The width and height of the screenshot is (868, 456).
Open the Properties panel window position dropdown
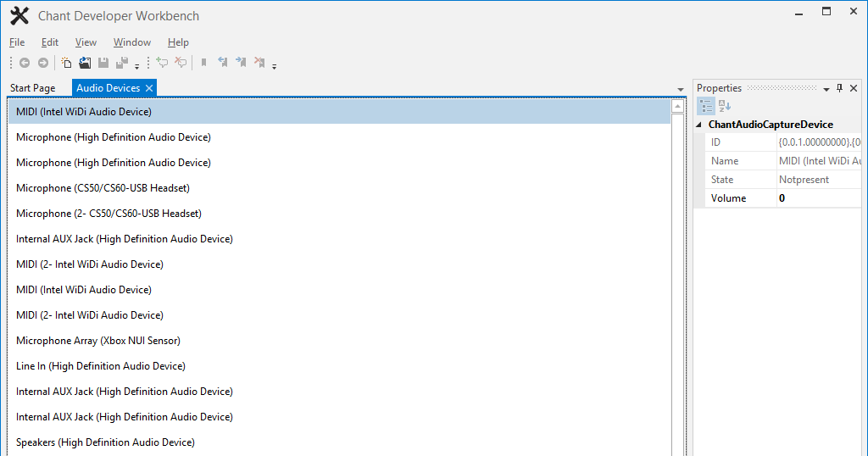point(826,89)
